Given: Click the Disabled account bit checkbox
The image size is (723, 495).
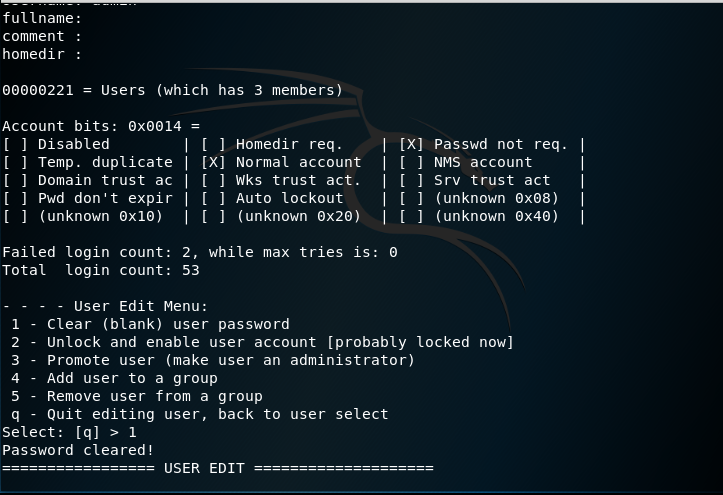Looking at the screenshot, I should (x=16, y=144).
